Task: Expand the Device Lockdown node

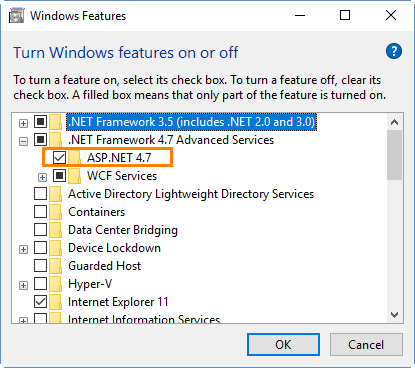Action: (x=23, y=249)
